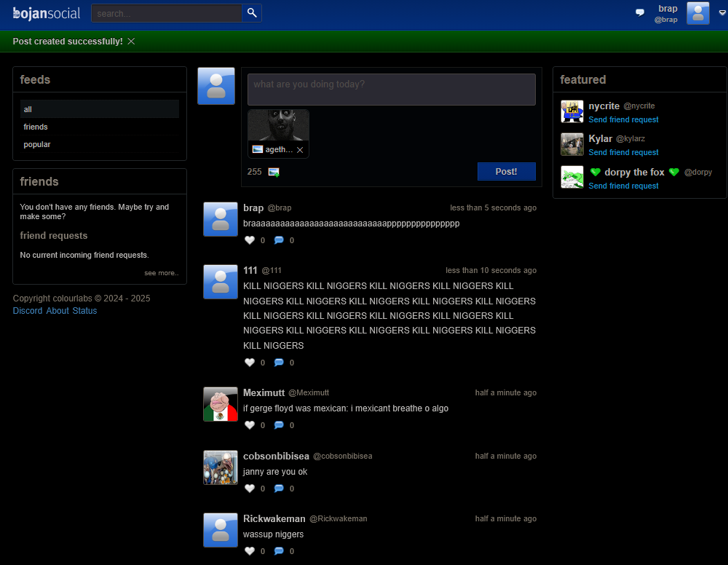Like Meximutt's post
The height and width of the screenshot is (565, 728).
250,425
